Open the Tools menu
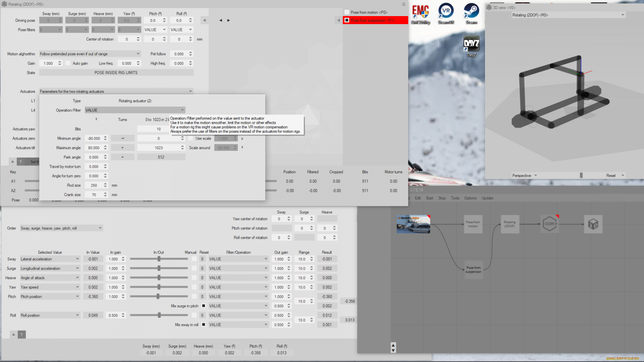The width and height of the screenshot is (644, 362). (455, 198)
